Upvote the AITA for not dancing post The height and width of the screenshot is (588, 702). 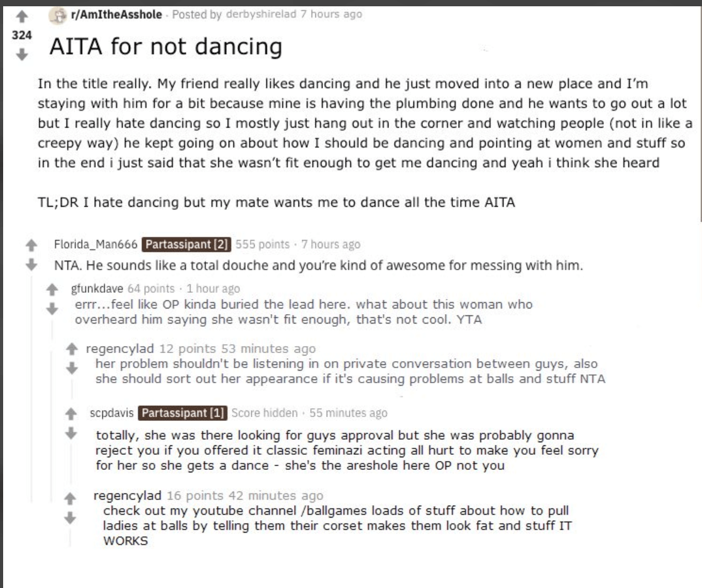point(22,17)
